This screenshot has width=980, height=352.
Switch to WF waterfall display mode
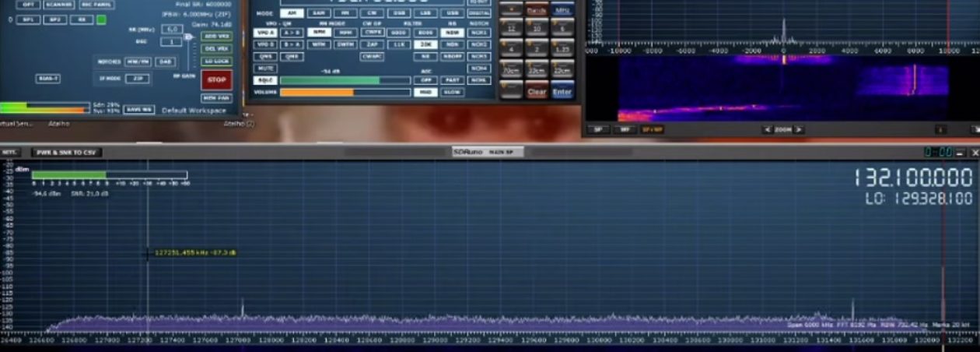click(623, 129)
